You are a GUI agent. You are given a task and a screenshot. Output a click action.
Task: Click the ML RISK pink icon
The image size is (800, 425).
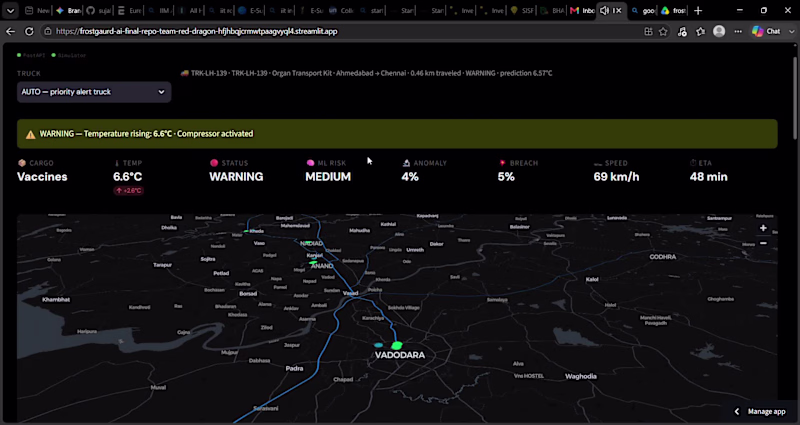tap(310, 163)
